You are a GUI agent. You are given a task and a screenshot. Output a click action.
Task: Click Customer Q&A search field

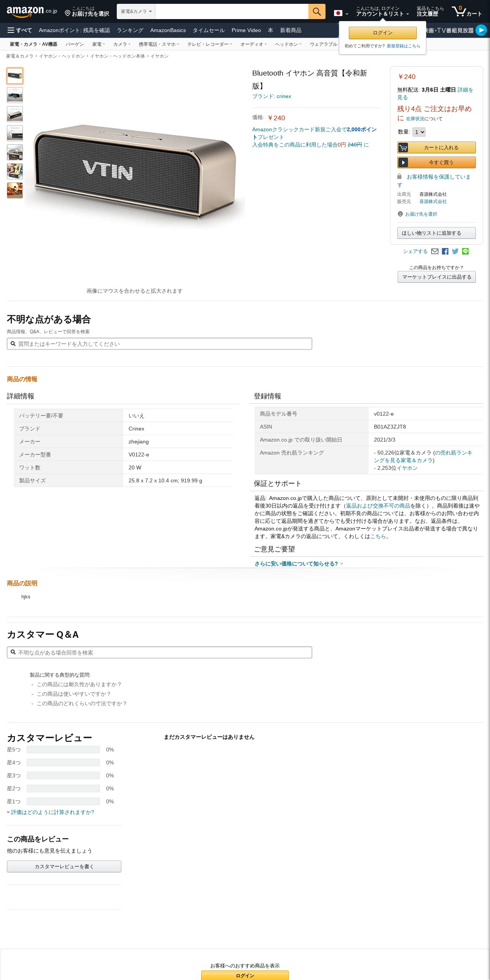(160, 652)
